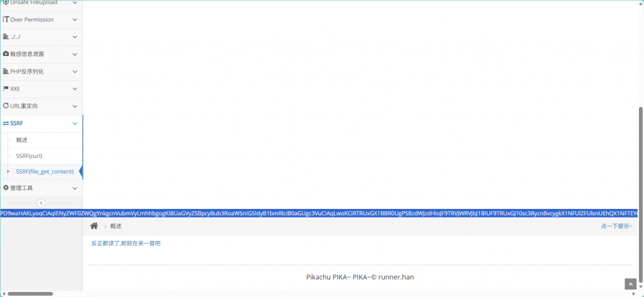This screenshot has width=644, height=297.
Task: Collapse the sidebar with double-chevron icon
Action: (x=41, y=203)
